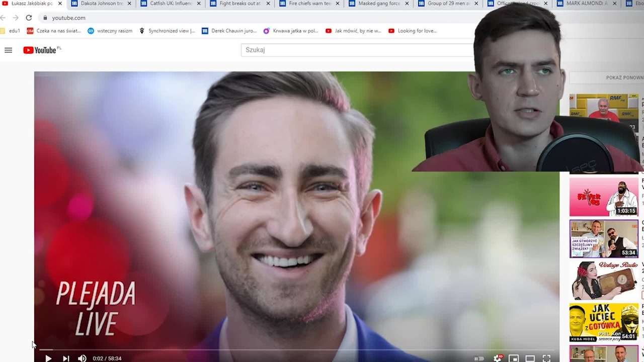Skip to the next video

click(66, 358)
